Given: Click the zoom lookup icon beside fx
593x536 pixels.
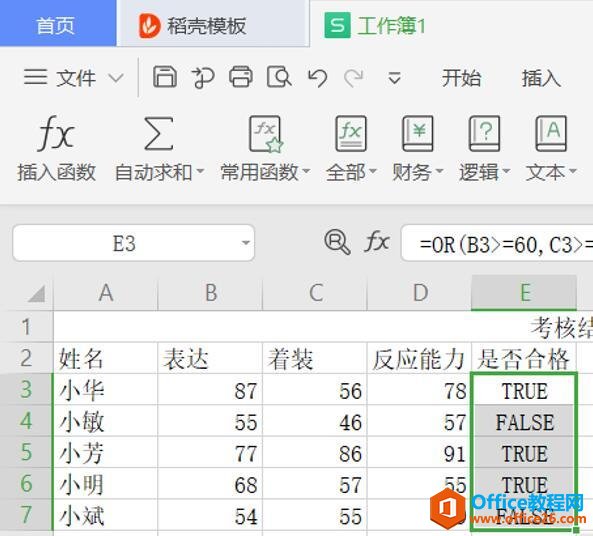Looking at the screenshot, I should (337, 242).
